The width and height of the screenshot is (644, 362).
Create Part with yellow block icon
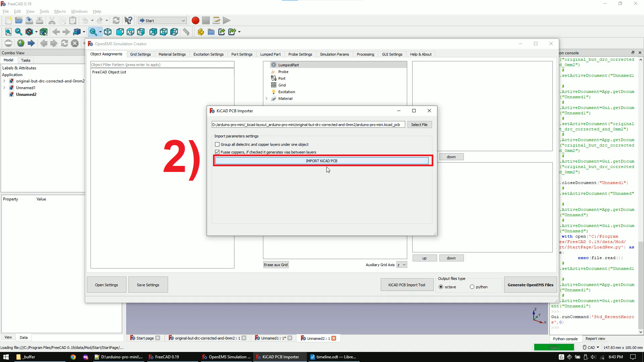[x=201, y=32]
